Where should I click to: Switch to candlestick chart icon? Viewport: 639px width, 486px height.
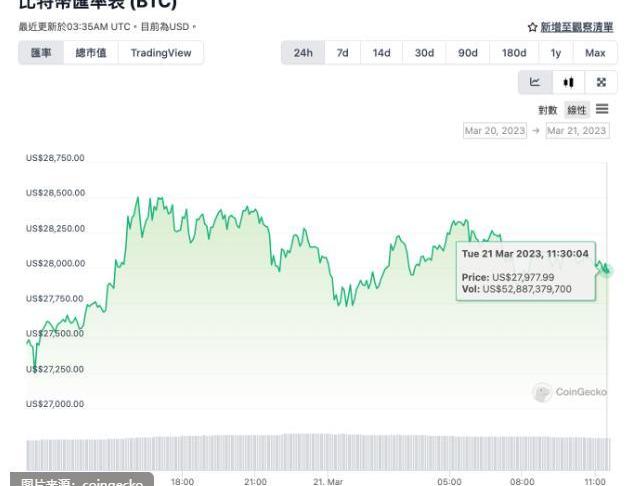(x=568, y=82)
